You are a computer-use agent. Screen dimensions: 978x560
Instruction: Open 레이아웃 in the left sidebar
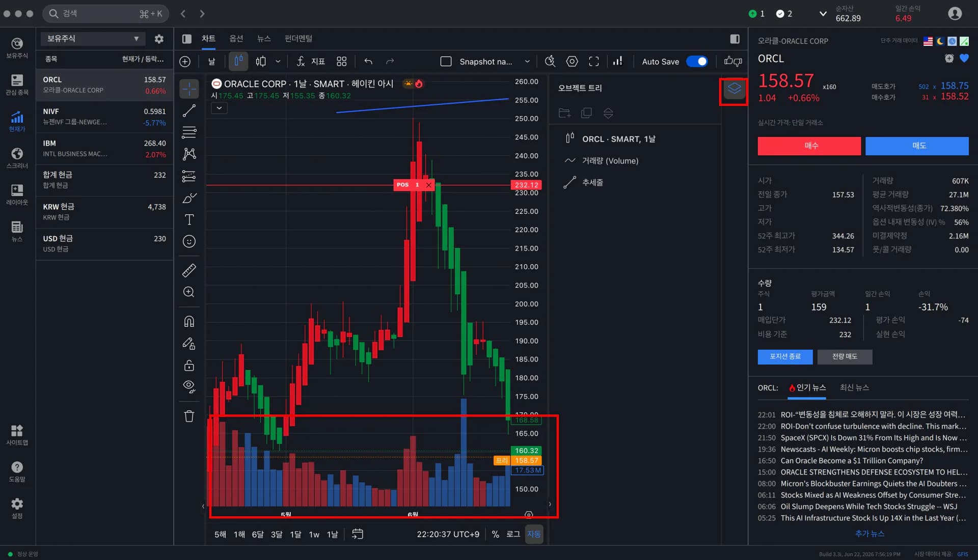coord(17,195)
